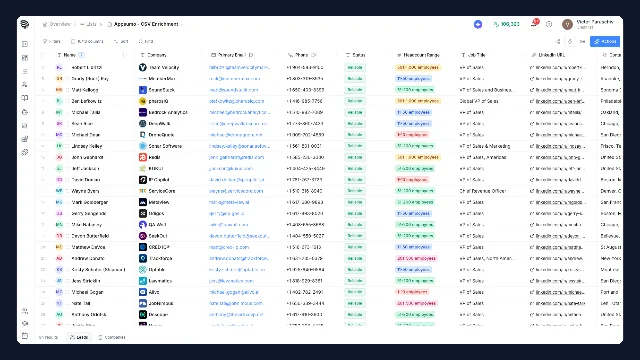Click the SoundStack company logo

pyautogui.click(x=142, y=90)
